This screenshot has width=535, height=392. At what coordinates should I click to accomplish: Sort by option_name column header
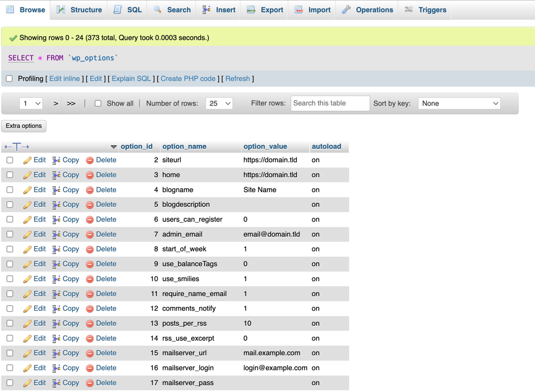point(184,146)
